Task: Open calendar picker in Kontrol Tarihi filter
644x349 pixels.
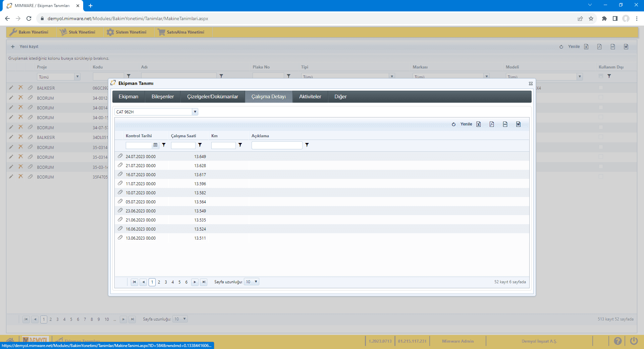Action: (x=155, y=145)
